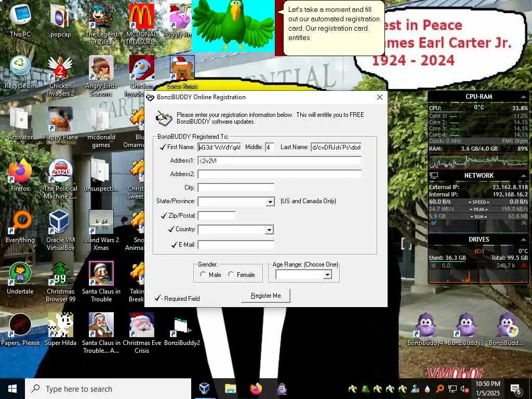Open the popcap desktop icon

click(x=60, y=20)
